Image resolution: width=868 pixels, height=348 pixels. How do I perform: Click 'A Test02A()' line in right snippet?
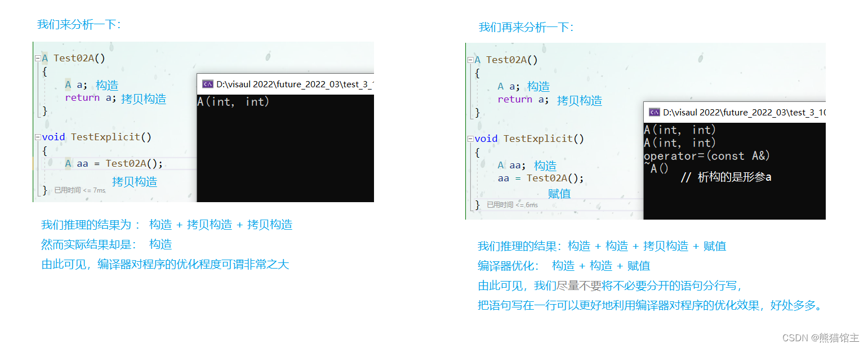[506, 60]
